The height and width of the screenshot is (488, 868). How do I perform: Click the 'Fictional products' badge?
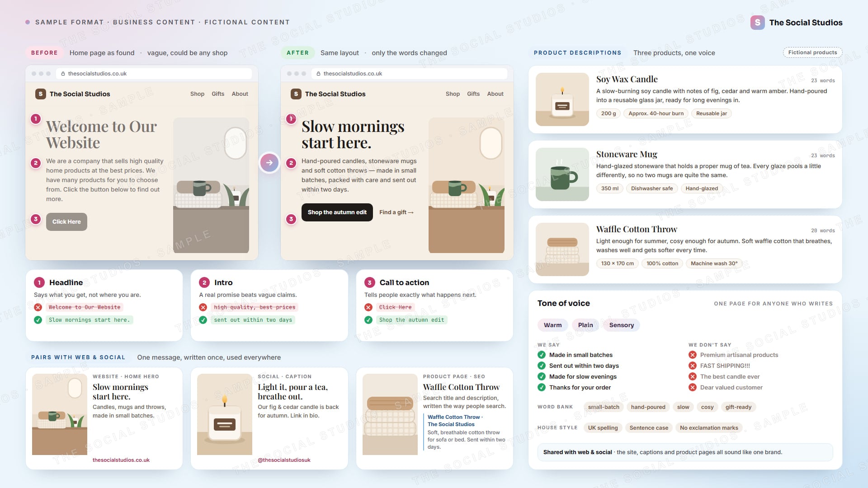(812, 52)
